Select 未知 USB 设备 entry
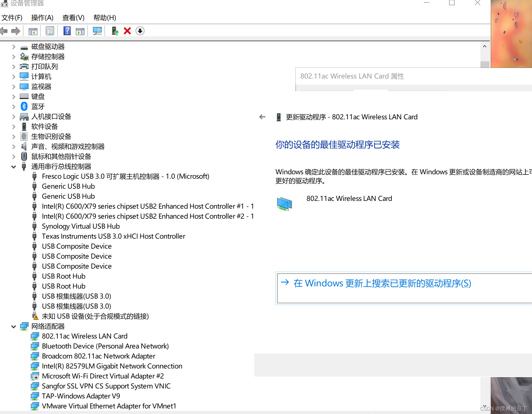The width and height of the screenshot is (532, 414). tap(95, 316)
